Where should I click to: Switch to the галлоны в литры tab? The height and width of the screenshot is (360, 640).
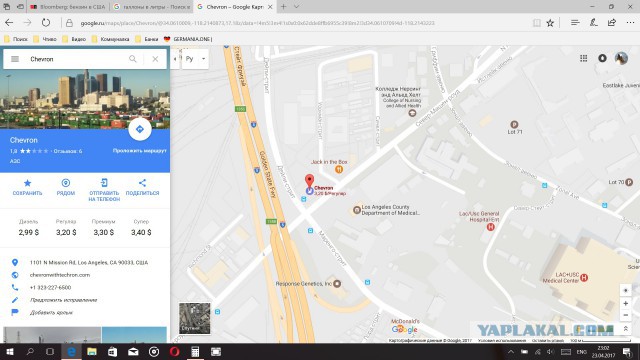[151, 7]
